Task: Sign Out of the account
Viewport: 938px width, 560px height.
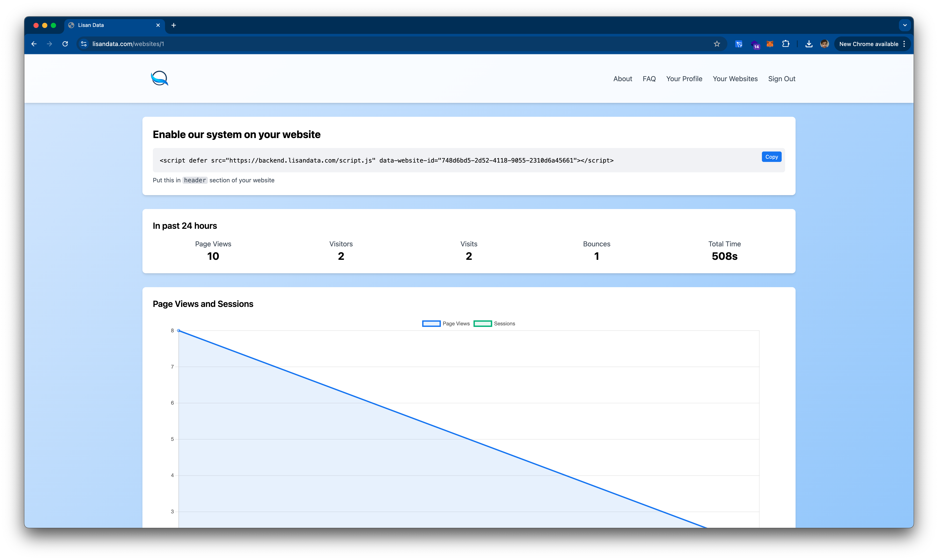Action: coord(781,79)
